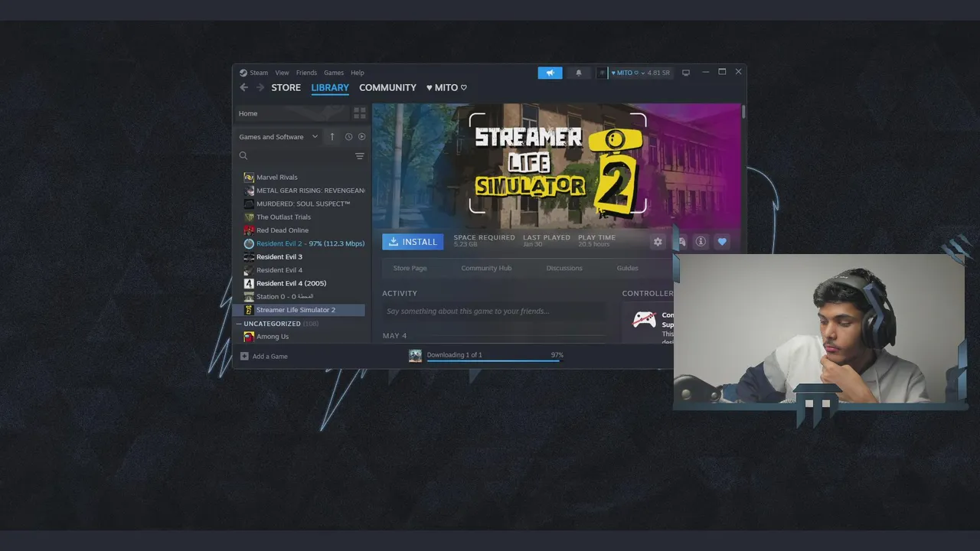980x551 pixels.
Task: Open the announcements megaphone button
Action: pos(550,73)
